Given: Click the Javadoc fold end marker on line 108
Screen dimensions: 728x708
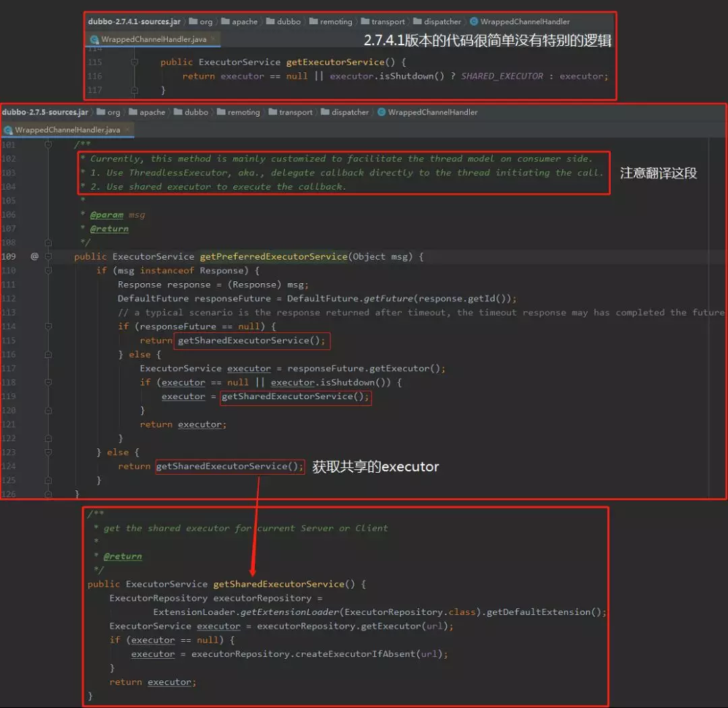Looking at the screenshot, I should [49, 242].
